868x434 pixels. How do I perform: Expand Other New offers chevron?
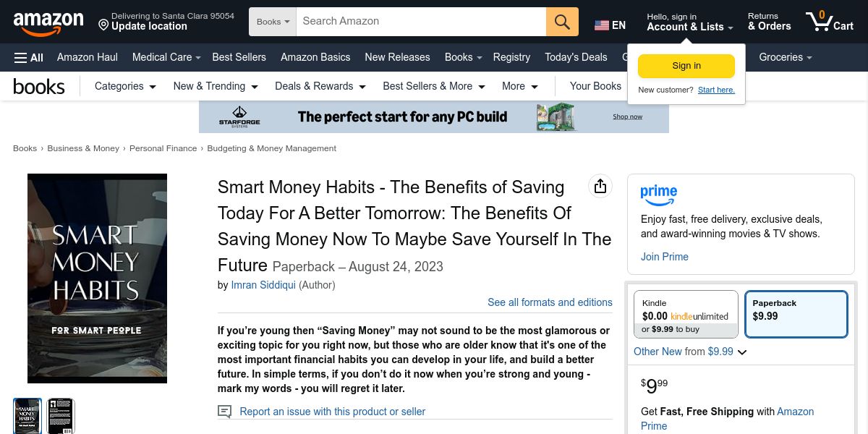pos(742,352)
